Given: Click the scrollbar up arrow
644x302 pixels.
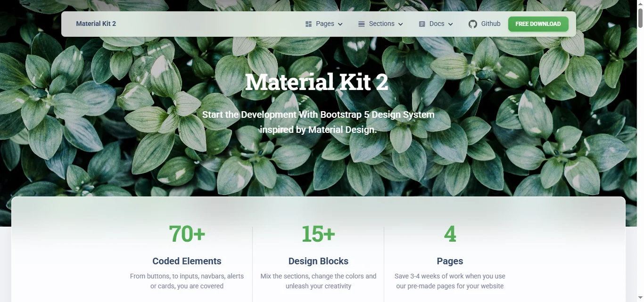Looking at the screenshot, I should click(640, 4).
